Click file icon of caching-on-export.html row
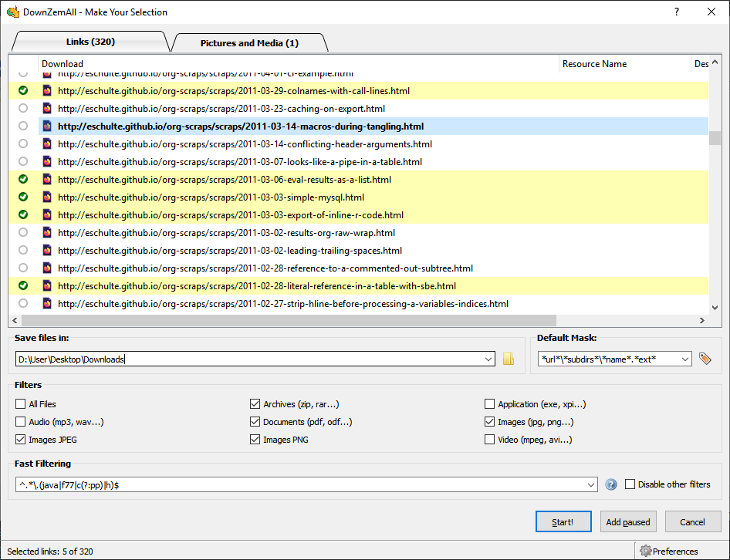This screenshot has height=560, width=730. (47, 109)
